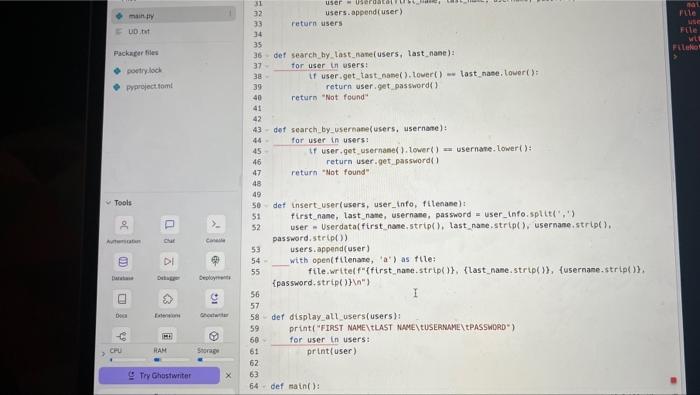The image size is (700, 395).
Task: Fold display_all_users function at line 58
Action: [x=266, y=317]
